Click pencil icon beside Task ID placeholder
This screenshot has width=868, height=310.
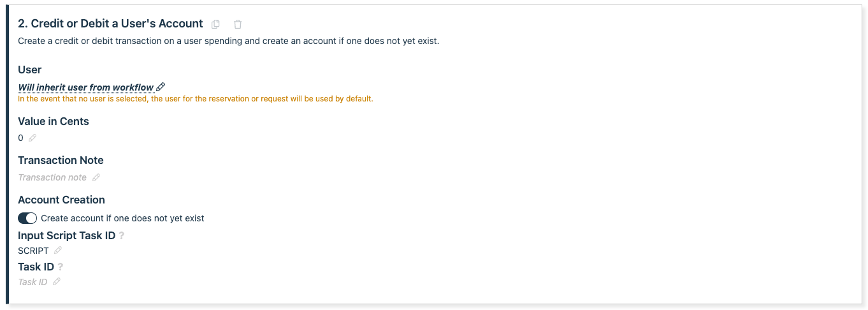(x=57, y=281)
